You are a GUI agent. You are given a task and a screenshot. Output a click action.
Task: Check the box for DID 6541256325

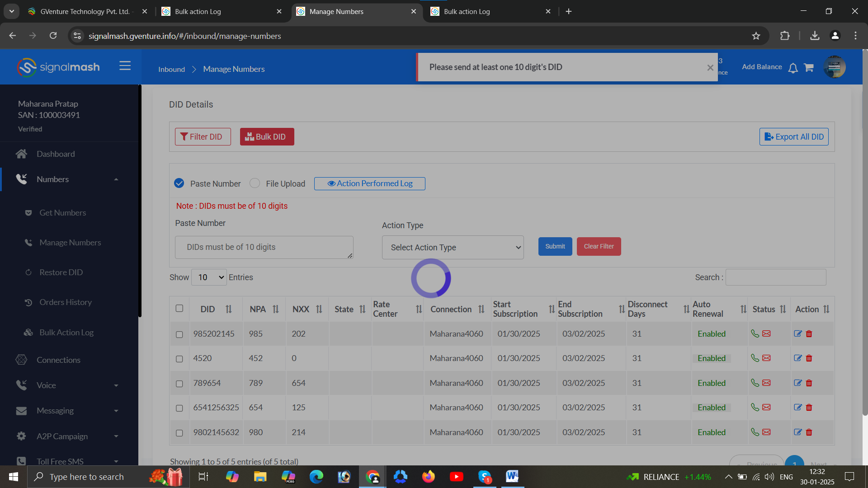[x=179, y=408]
